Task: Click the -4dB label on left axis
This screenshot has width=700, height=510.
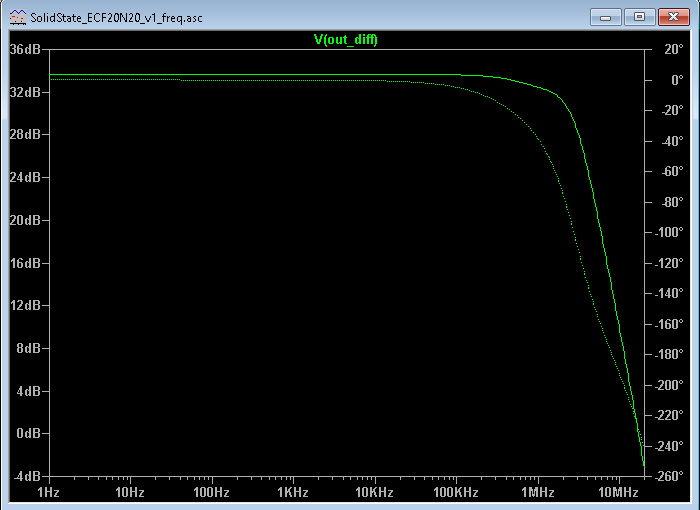Action: (26, 476)
